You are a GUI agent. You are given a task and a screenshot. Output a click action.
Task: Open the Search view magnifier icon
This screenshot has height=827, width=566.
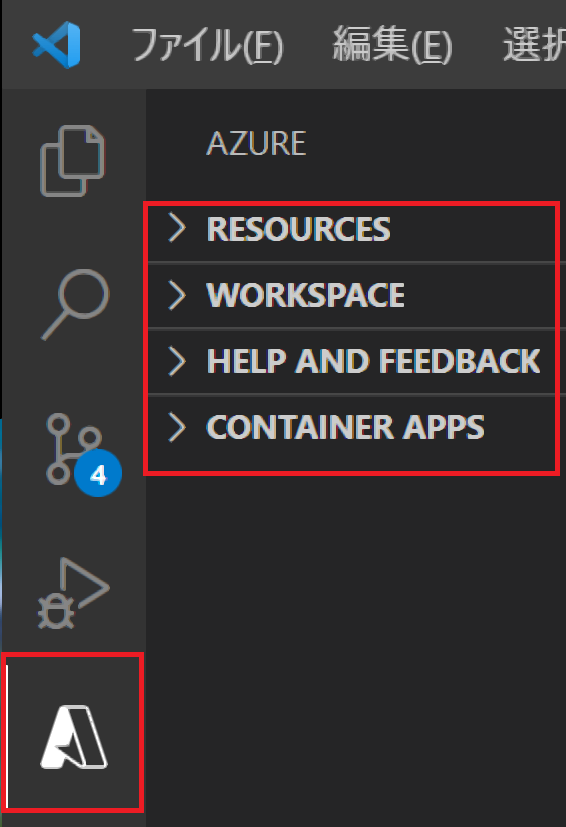(75, 305)
